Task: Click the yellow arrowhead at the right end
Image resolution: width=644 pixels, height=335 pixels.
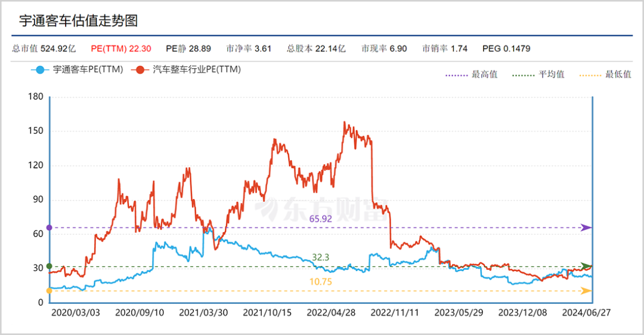Action: pyautogui.click(x=586, y=291)
